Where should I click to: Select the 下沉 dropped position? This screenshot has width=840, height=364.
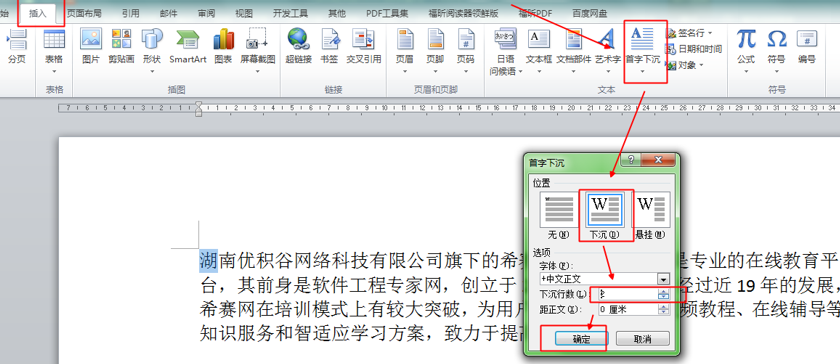604,215
